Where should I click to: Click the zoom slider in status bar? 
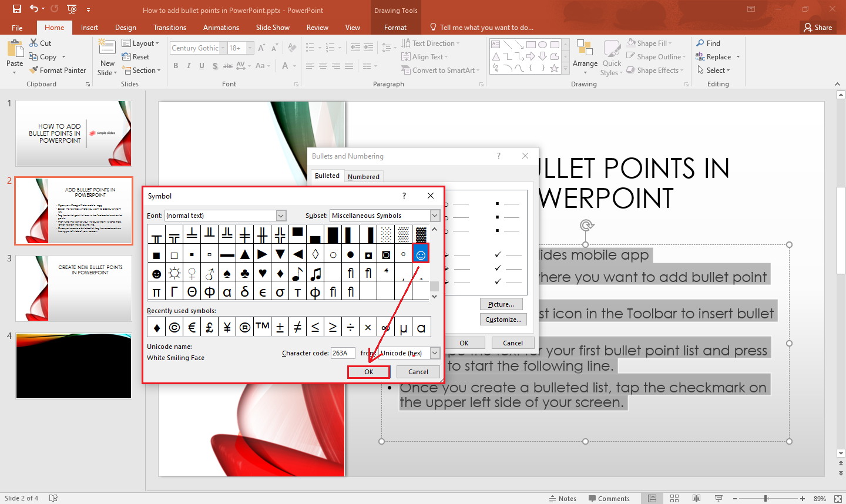pos(766,498)
